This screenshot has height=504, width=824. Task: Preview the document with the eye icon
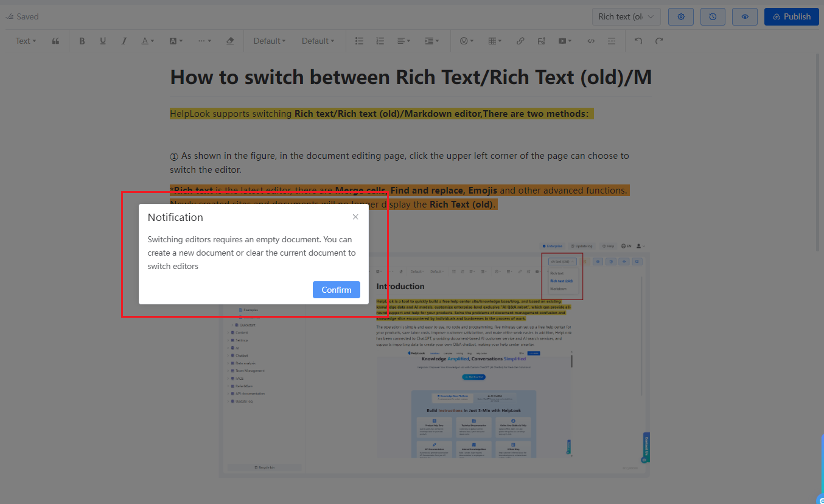pos(744,16)
